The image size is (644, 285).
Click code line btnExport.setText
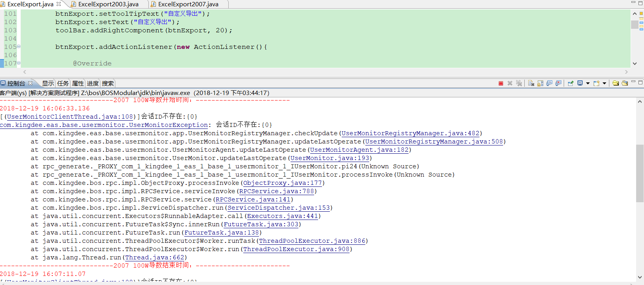pos(117,22)
